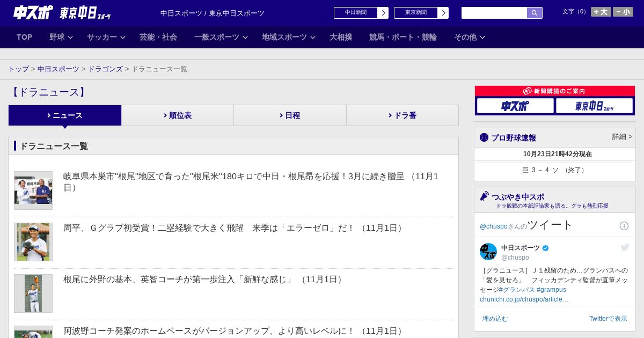Expand the 一般スポーツ menu

[221, 37]
